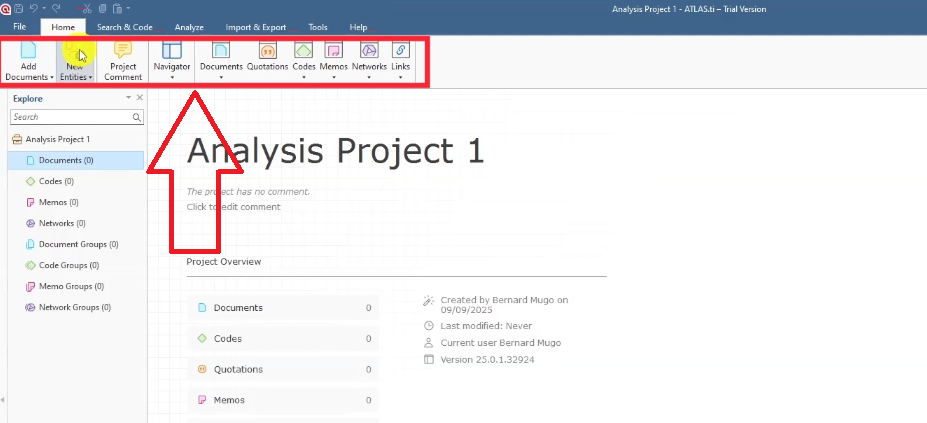927x423 pixels.
Task: Open the Networks manager icon
Action: [x=369, y=50]
